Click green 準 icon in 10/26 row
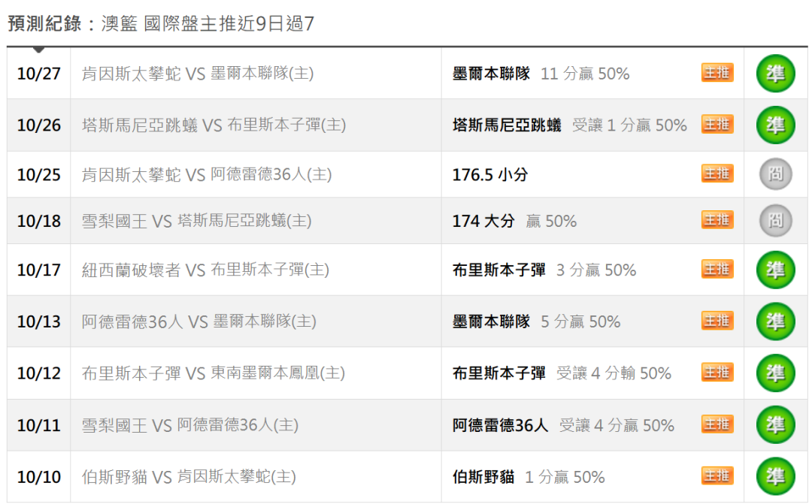This screenshot has width=812, height=504. coord(775,125)
